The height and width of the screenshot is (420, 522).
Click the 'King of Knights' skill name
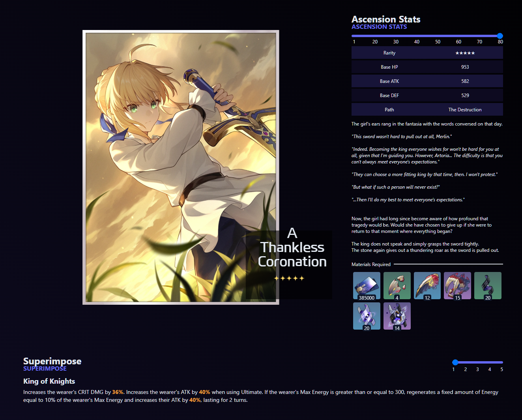coord(49,381)
